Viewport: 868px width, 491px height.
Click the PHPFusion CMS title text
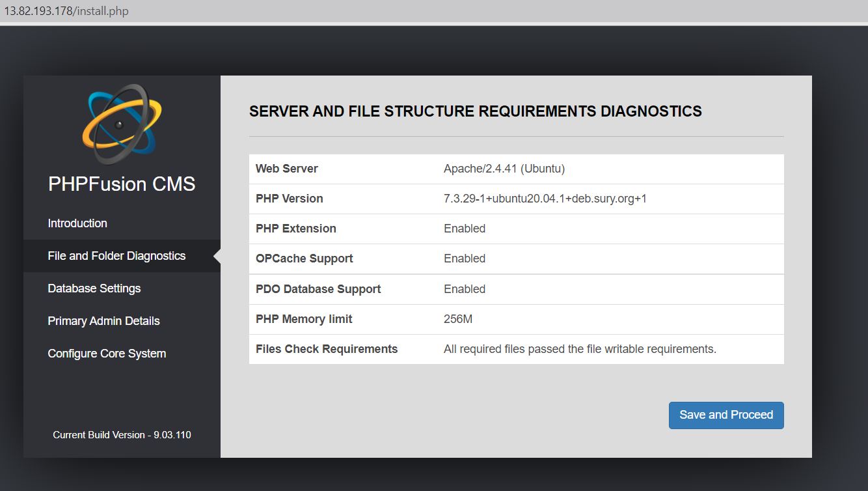click(x=122, y=184)
